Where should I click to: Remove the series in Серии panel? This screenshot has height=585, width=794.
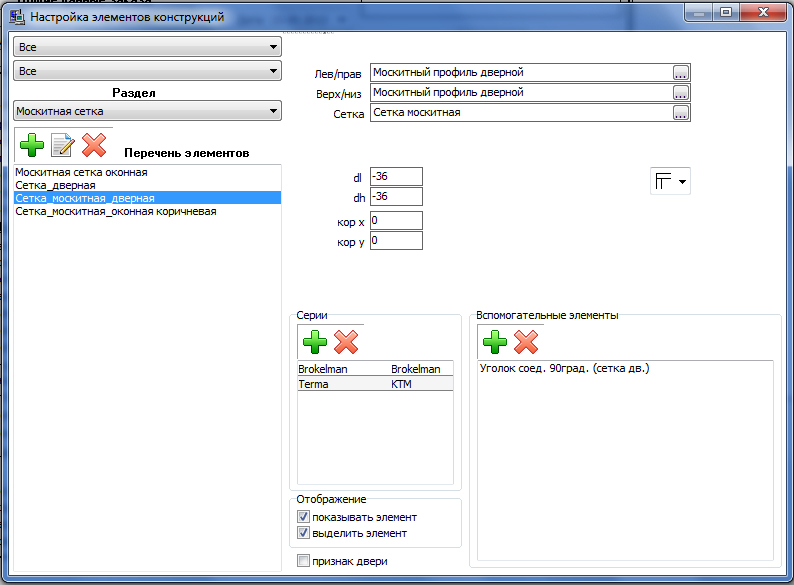[x=346, y=342]
